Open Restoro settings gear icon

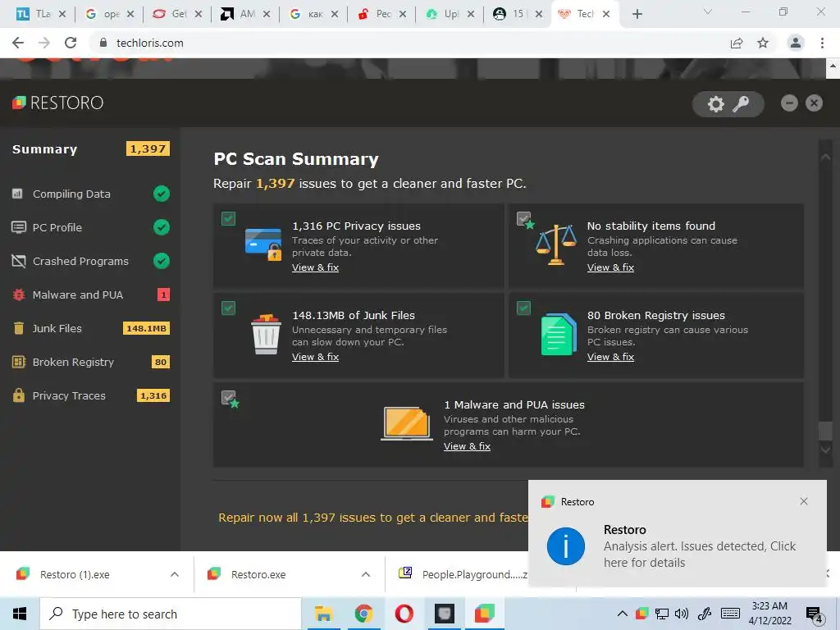(x=715, y=104)
